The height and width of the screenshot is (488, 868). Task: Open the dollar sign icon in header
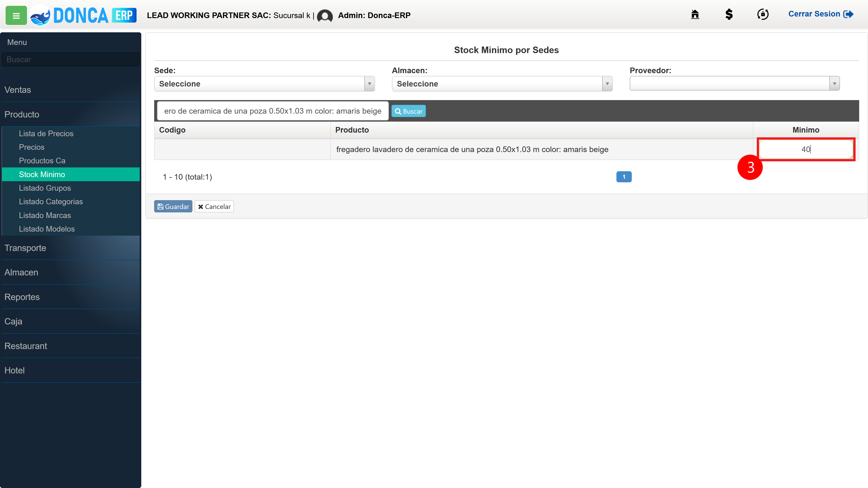pos(729,14)
